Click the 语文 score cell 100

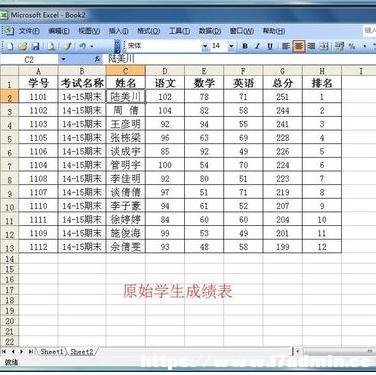pyautogui.click(x=165, y=165)
